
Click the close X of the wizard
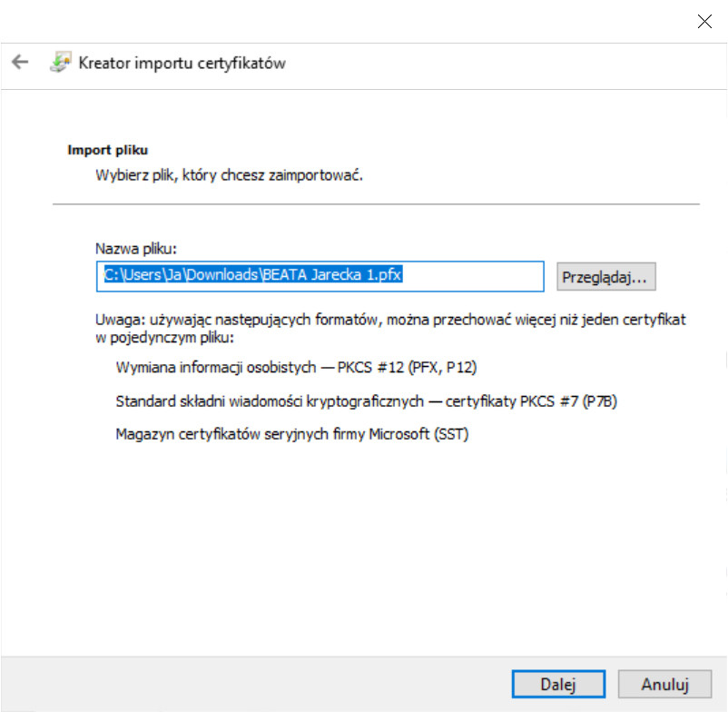click(704, 21)
